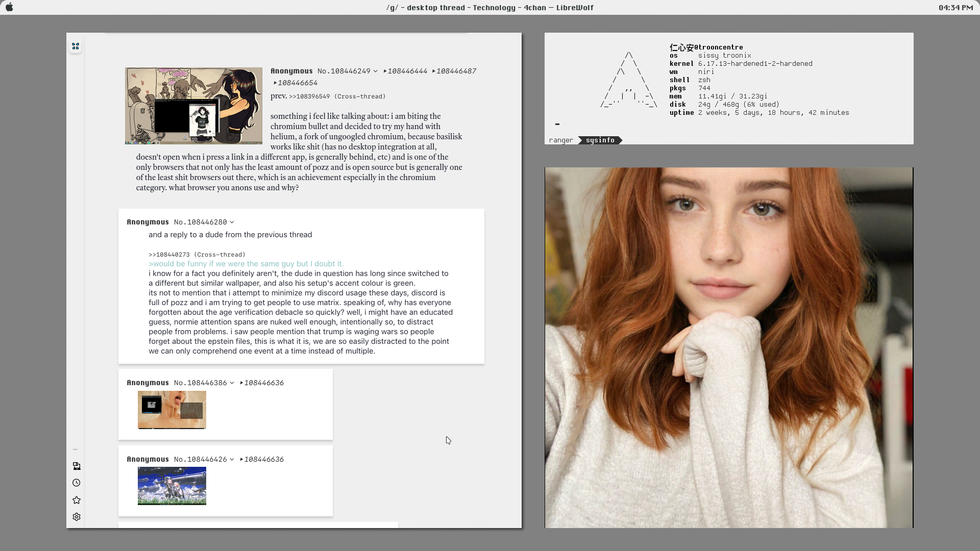
Task: Switch to the ranger terminal tab
Action: point(561,140)
